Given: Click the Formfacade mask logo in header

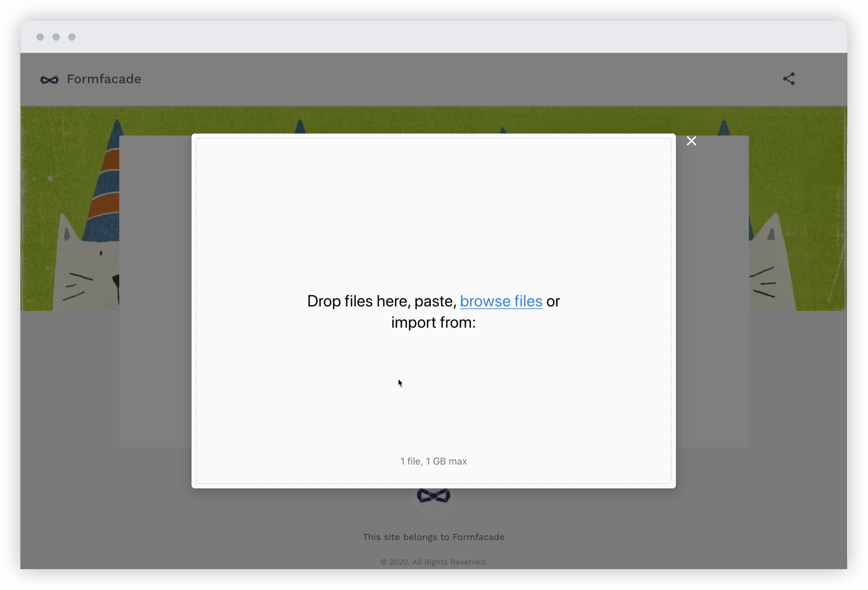Looking at the screenshot, I should click(x=50, y=79).
